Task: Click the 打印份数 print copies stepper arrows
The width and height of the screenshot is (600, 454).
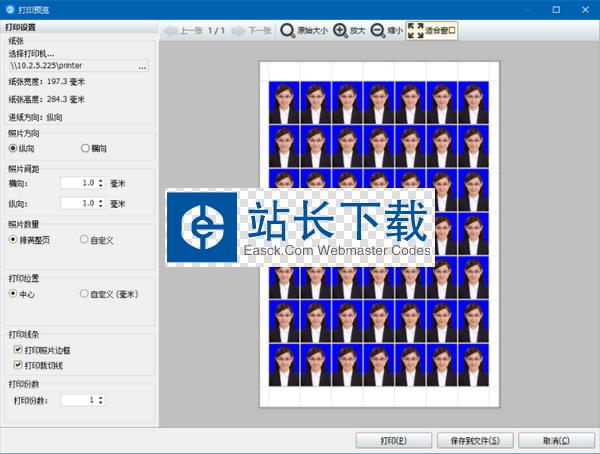Action: (100, 400)
